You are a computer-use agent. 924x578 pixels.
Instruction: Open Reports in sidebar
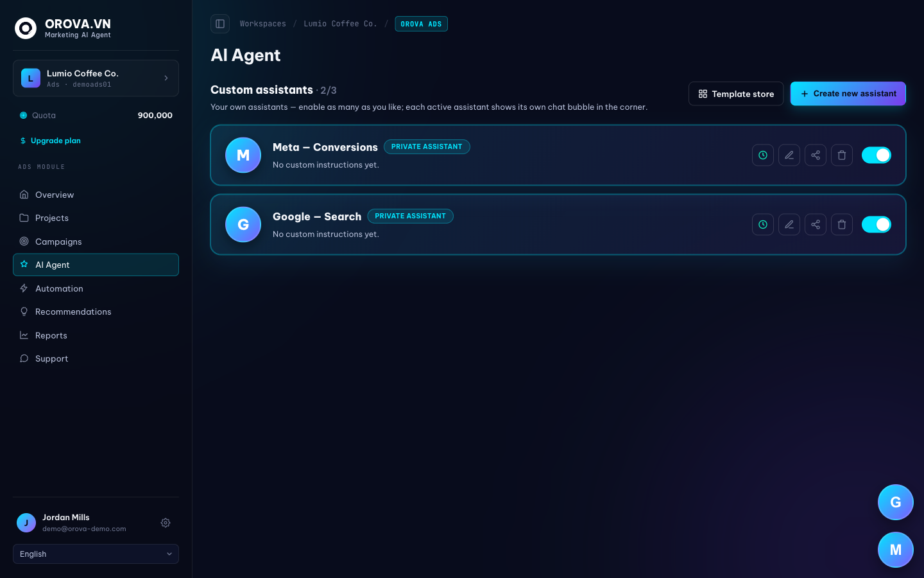[96, 335]
